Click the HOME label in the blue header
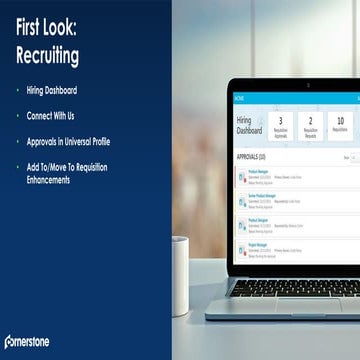 coord(239,98)
